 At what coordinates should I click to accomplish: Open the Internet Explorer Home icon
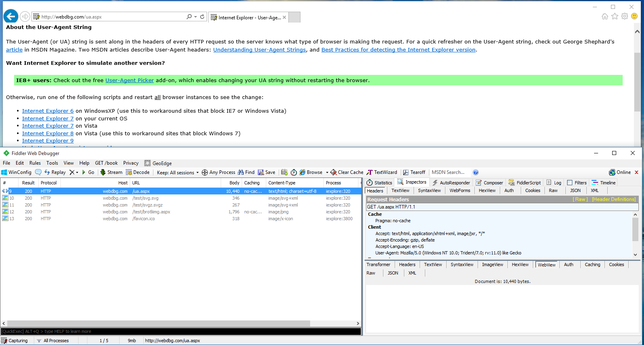click(x=605, y=16)
